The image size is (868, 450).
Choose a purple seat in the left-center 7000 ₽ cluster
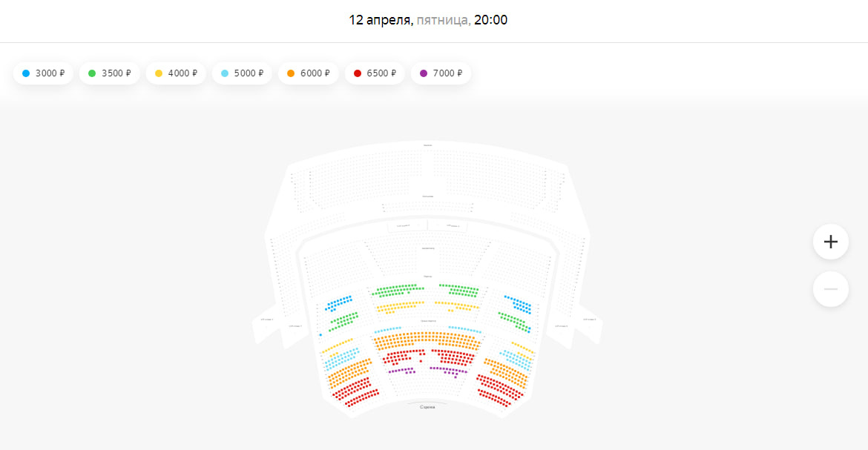[401, 370]
